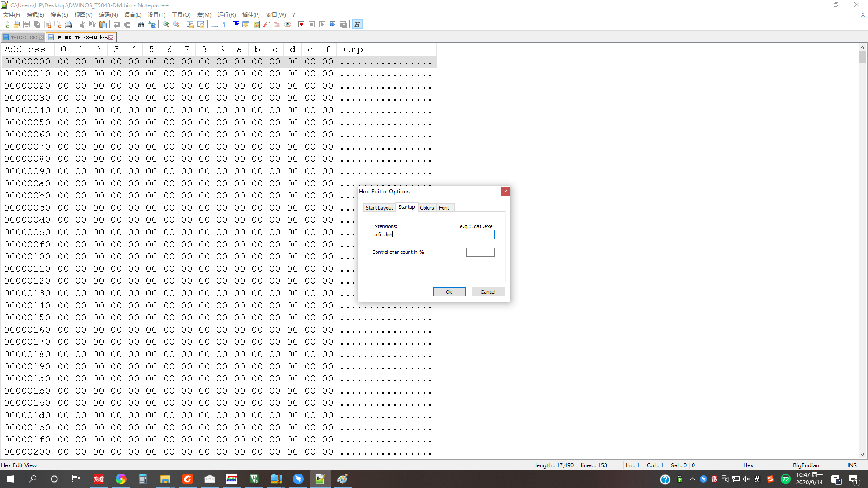
Task: Open the Find dialog
Action: (141, 24)
